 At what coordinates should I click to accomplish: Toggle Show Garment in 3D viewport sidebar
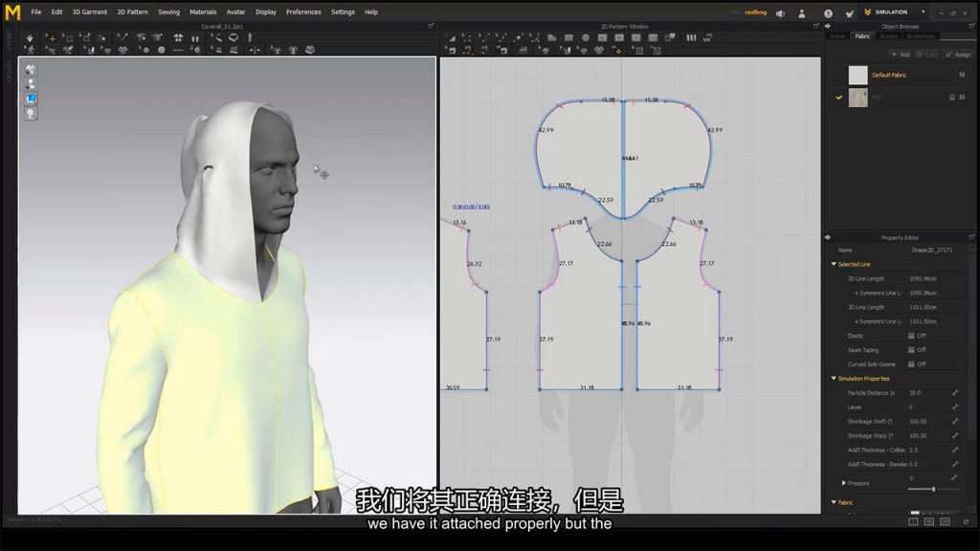click(31, 69)
